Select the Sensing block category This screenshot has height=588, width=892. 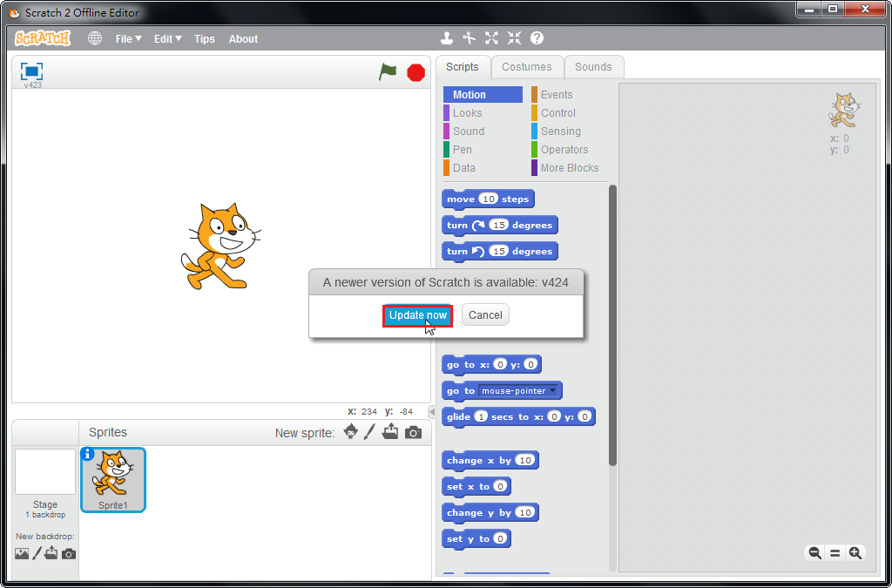click(x=569, y=131)
